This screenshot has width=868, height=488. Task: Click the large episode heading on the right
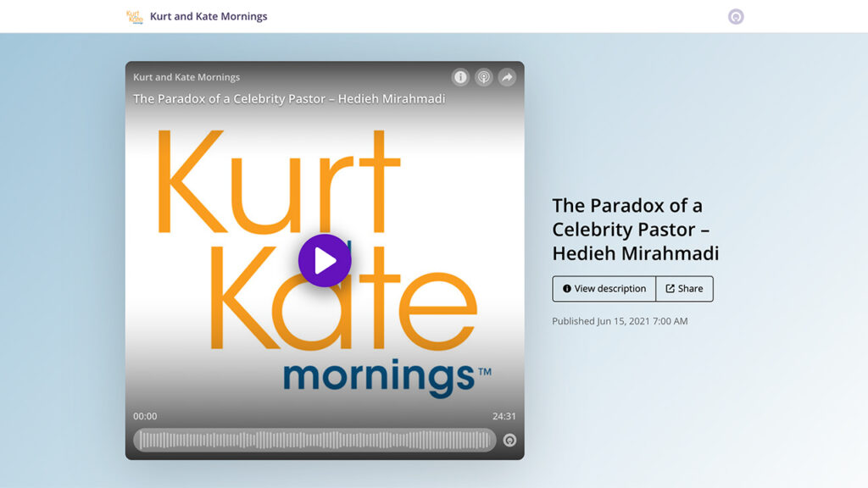click(636, 229)
